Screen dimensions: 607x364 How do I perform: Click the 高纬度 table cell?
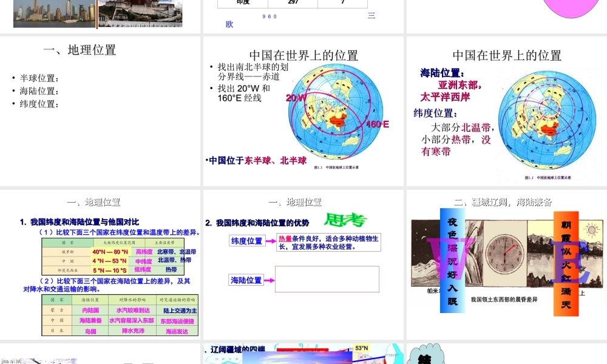click(144, 252)
